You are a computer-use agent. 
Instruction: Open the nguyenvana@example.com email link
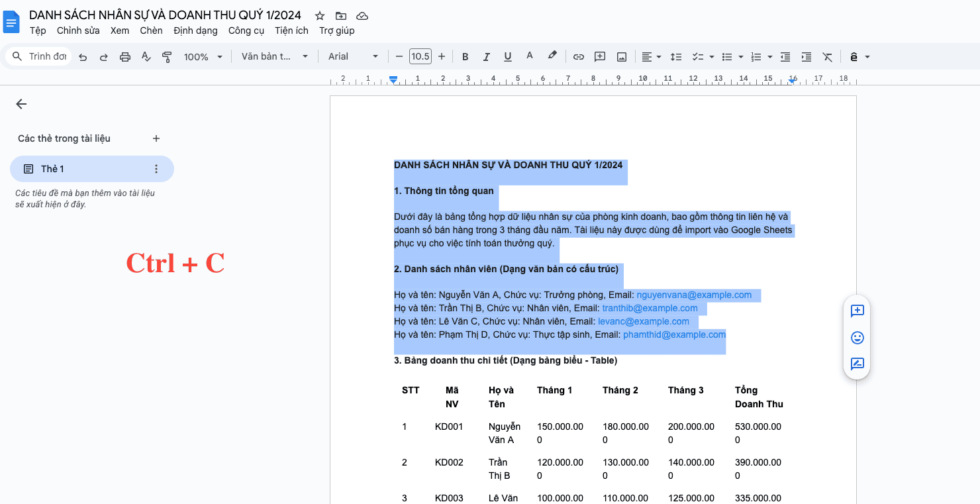coord(693,295)
